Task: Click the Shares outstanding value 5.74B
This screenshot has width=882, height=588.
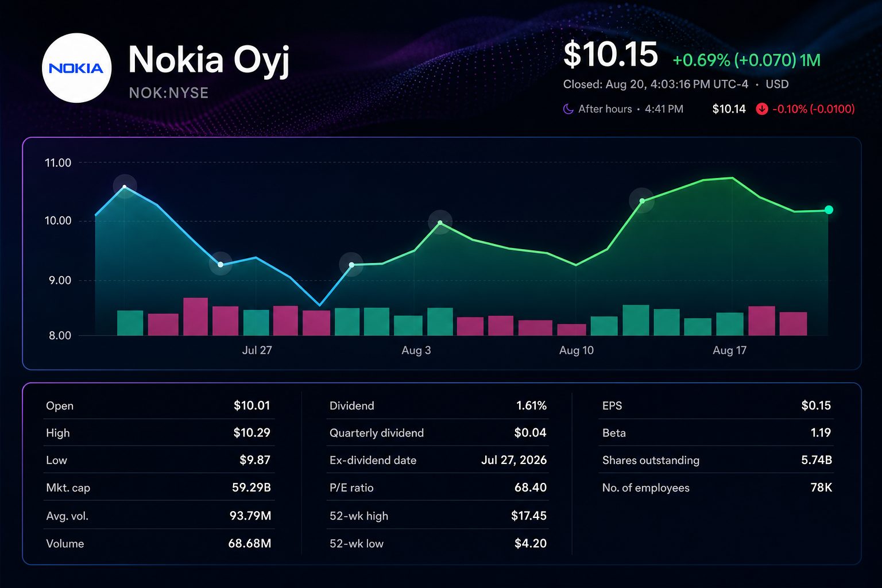Action: coord(817,461)
